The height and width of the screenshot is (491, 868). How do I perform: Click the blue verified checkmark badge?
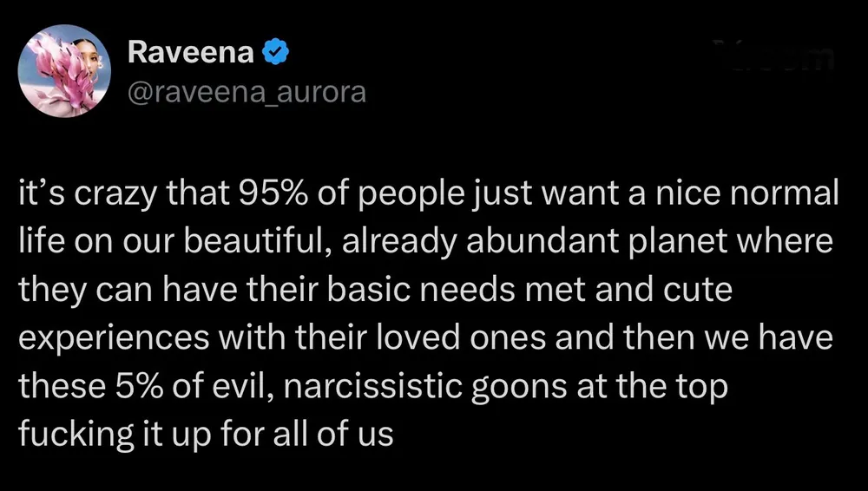click(274, 54)
